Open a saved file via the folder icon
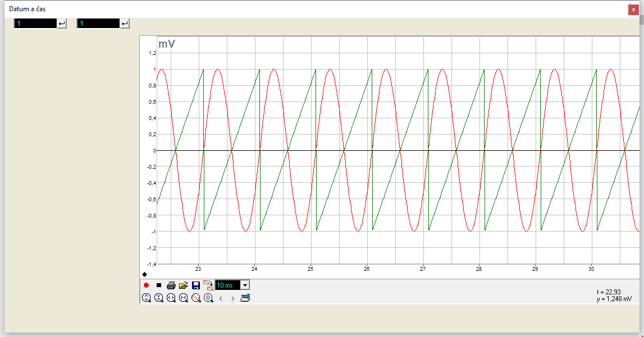 pos(184,285)
